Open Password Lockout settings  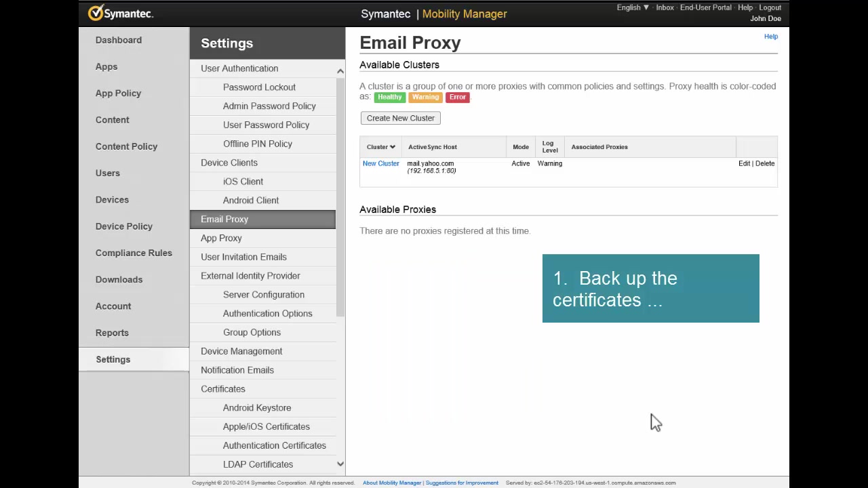259,87
